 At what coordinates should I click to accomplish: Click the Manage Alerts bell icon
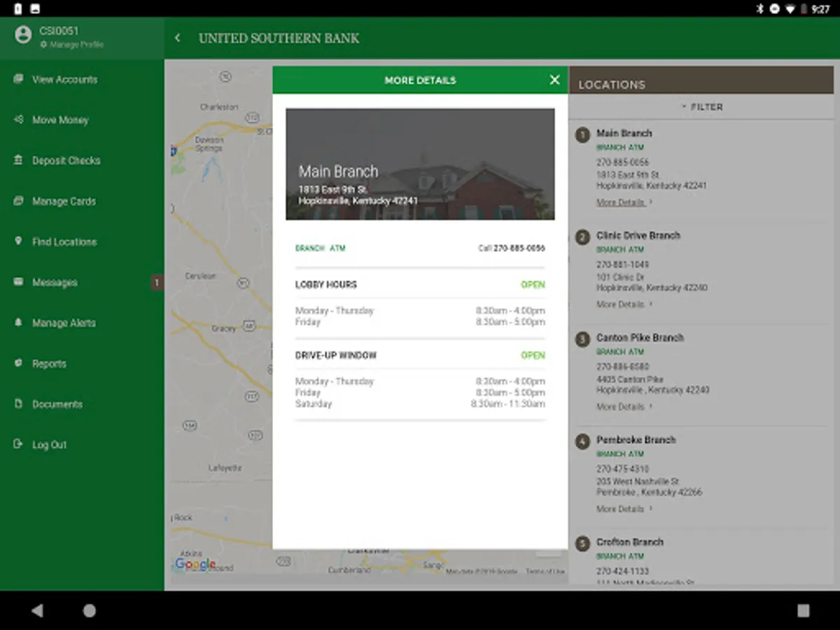(x=18, y=323)
